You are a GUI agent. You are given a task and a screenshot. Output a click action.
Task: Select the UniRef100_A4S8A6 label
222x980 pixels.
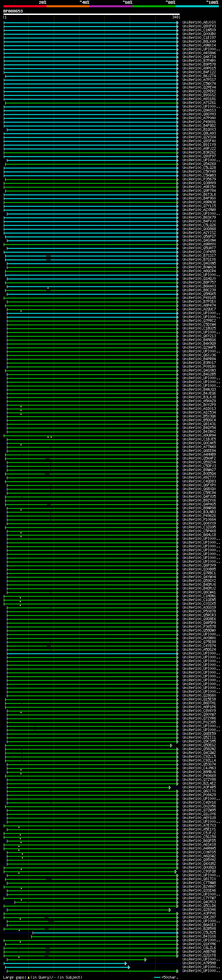point(199,53)
